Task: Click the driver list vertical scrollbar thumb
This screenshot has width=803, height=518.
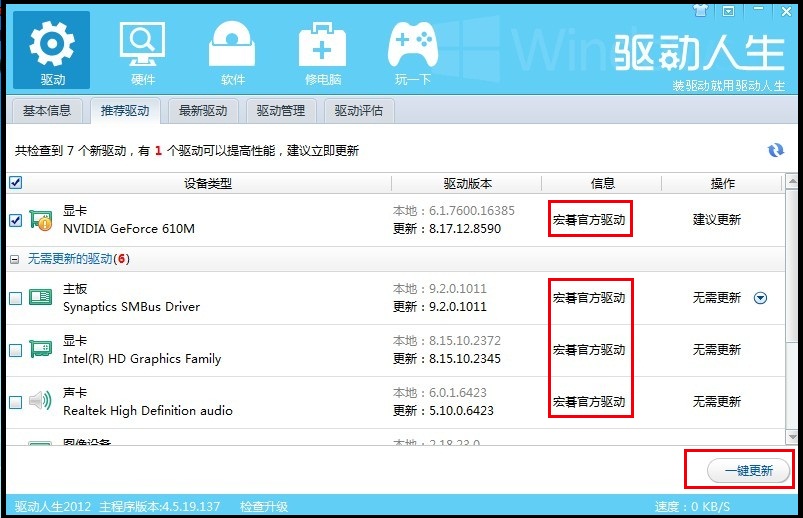Action: click(x=792, y=266)
